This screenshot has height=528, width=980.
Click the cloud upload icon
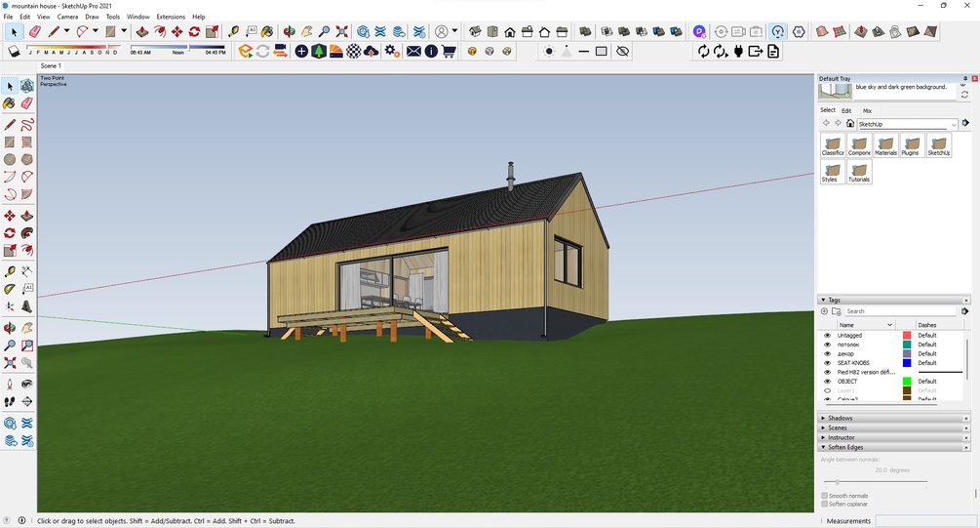[x=372, y=52]
